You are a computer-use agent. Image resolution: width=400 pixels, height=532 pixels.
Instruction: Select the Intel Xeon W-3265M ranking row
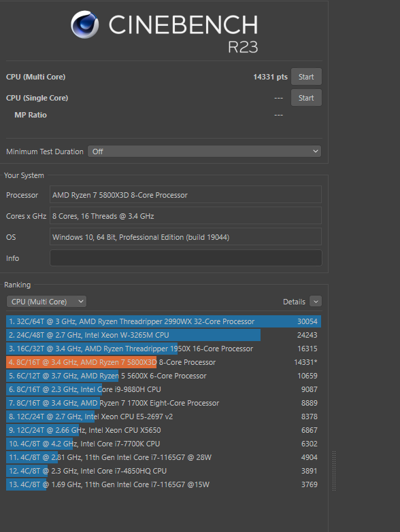pos(163,335)
